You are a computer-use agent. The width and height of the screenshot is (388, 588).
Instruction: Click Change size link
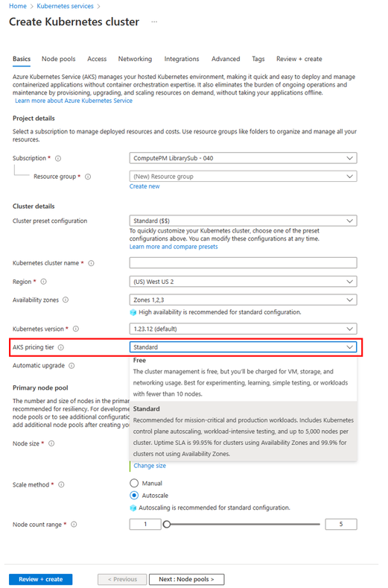pos(150,466)
